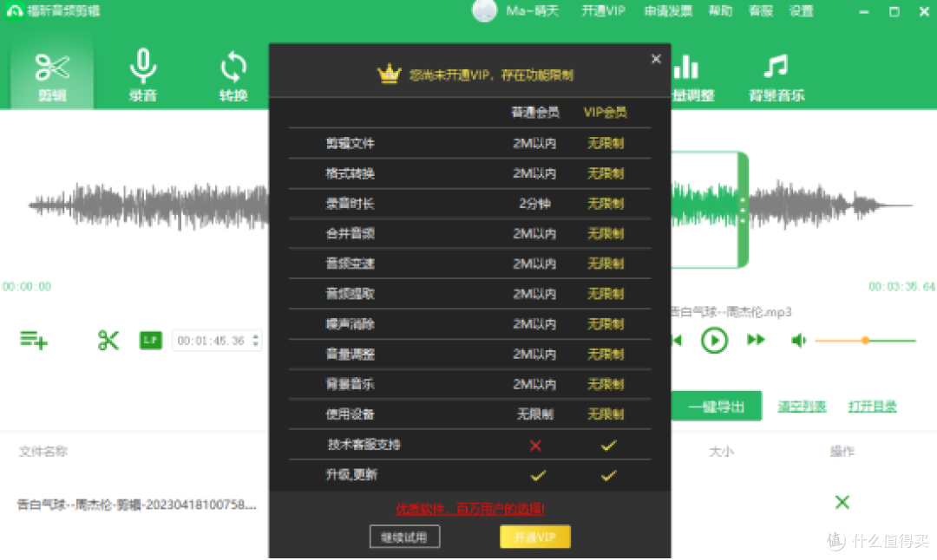The image size is (937, 560).
Task: Click the 背景音乐 row label in the dialog
Action: point(351,384)
